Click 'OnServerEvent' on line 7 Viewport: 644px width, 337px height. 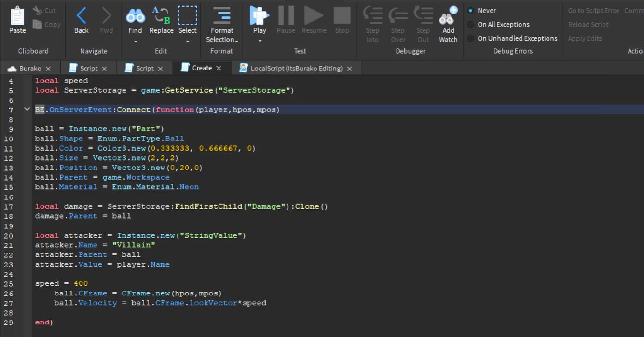[81, 110]
